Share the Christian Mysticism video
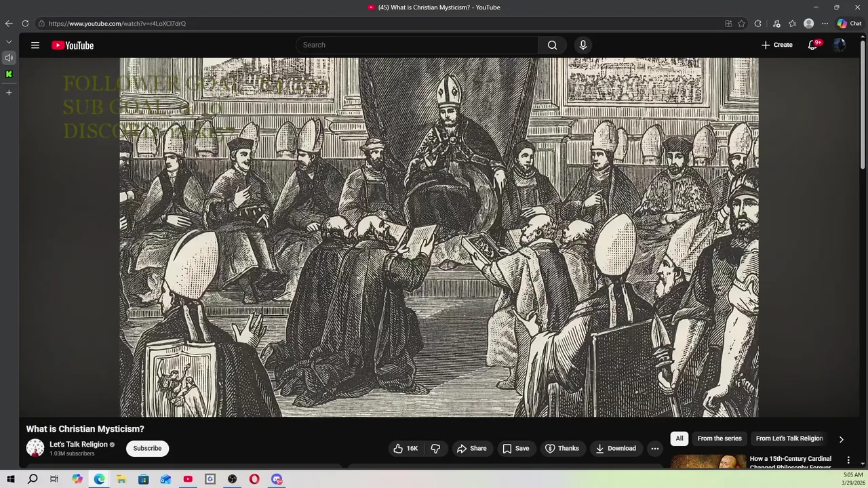Screen dimensions: 868x488 click(x=471, y=448)
